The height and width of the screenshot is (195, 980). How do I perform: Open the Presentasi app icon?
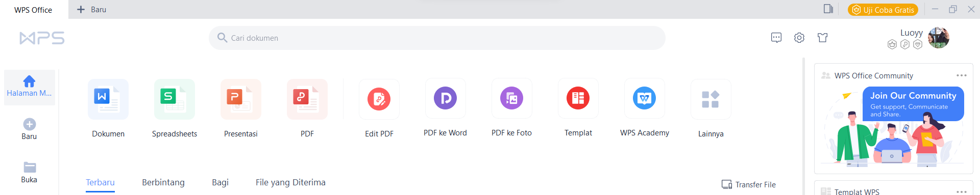pyautogui.click(x=241, y=99)
